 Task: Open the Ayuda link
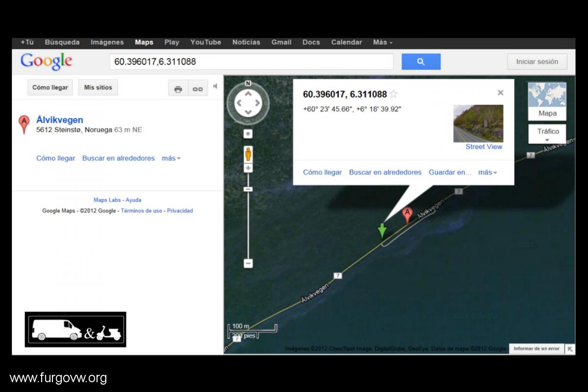point(133,200)
